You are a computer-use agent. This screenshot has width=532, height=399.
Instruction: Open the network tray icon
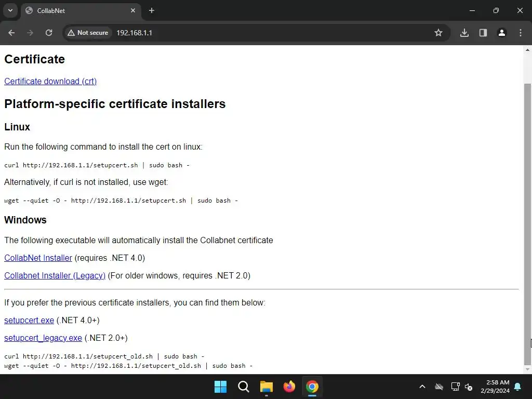(x=455, y=387)
